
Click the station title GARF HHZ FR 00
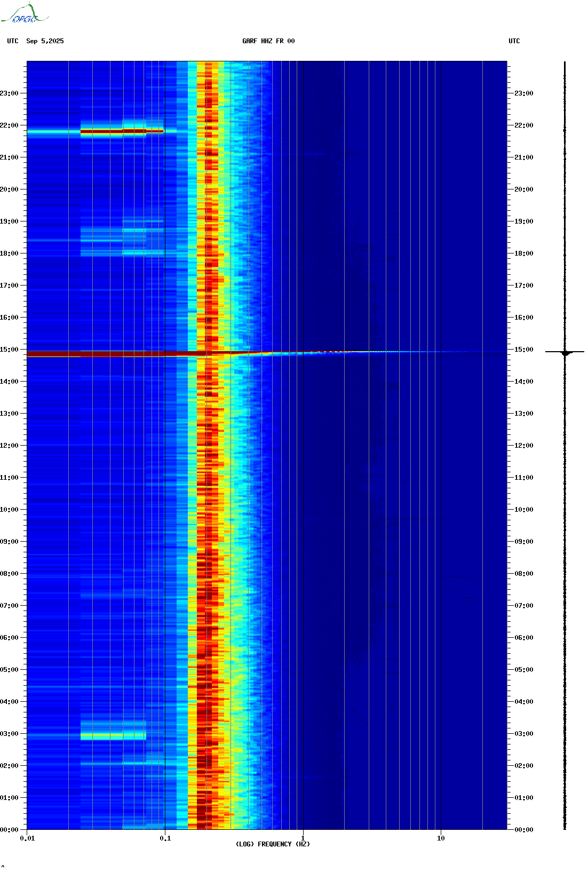(x=268, y=41)
